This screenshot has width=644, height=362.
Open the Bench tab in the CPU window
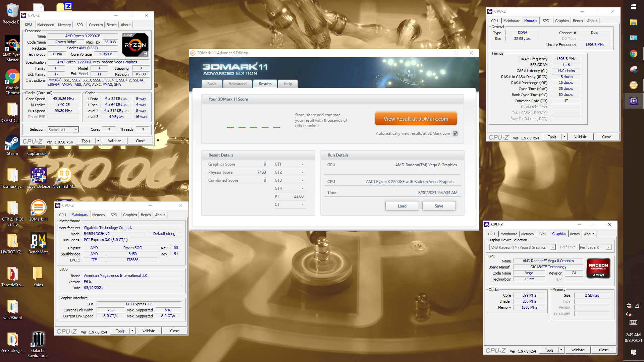112,25
